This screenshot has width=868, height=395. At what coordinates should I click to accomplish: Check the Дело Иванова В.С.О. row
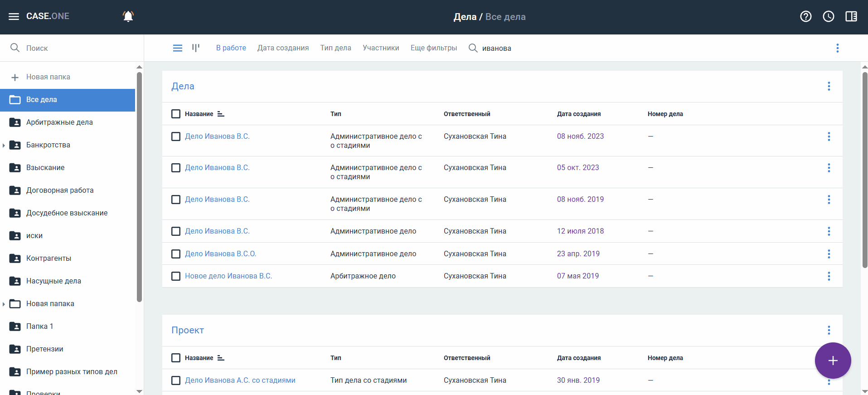(176, 254)
